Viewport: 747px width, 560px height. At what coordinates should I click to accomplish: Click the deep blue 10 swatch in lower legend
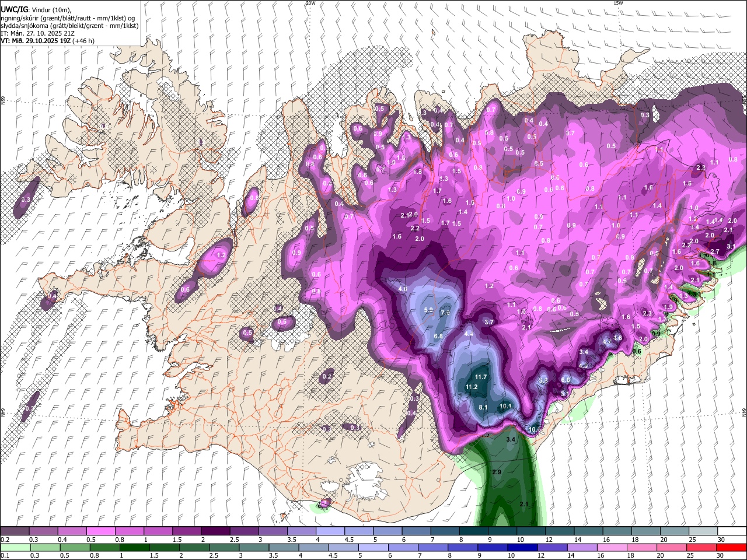(522, 547)
